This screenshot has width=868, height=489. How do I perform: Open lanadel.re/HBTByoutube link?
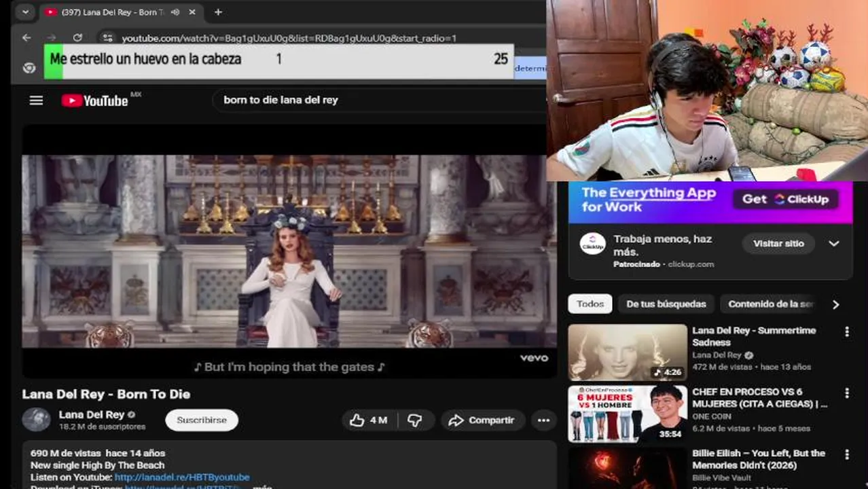click(182, 477)
